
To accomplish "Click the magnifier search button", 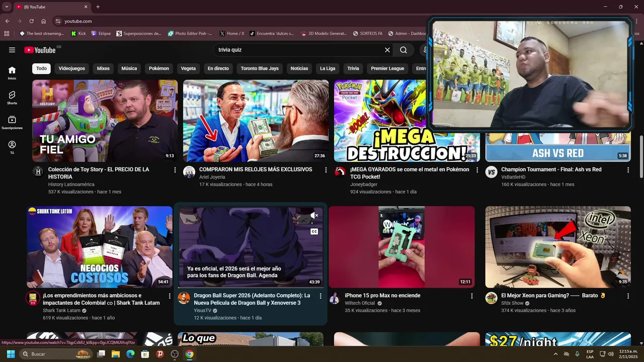I will point(404,50).
